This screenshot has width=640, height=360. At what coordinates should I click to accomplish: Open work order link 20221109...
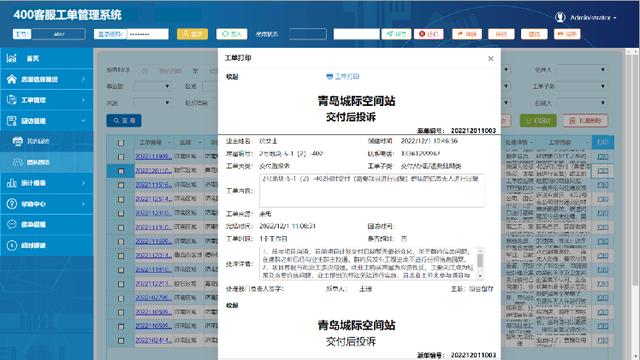(153, 157)
